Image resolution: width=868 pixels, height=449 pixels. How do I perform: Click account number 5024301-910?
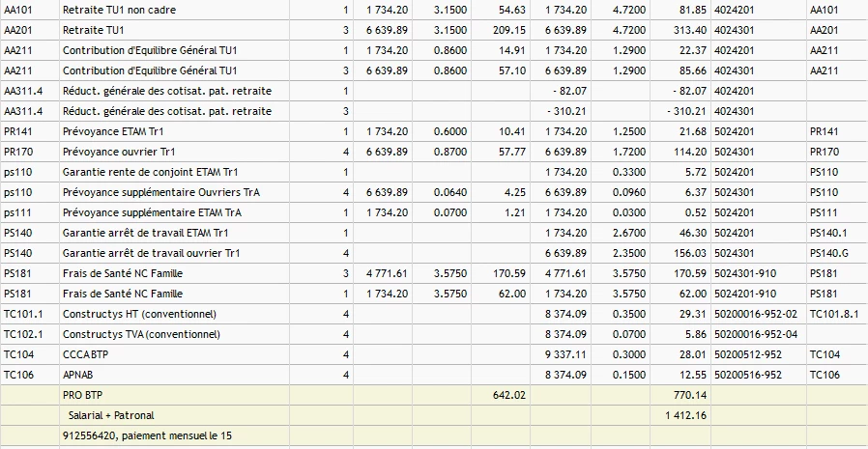745,273
